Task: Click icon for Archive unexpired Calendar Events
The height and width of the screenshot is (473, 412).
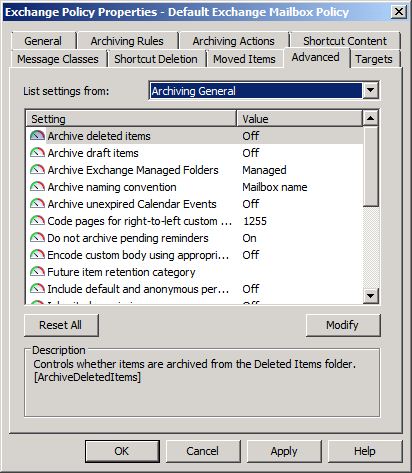Action: click(x=37, y=204)
